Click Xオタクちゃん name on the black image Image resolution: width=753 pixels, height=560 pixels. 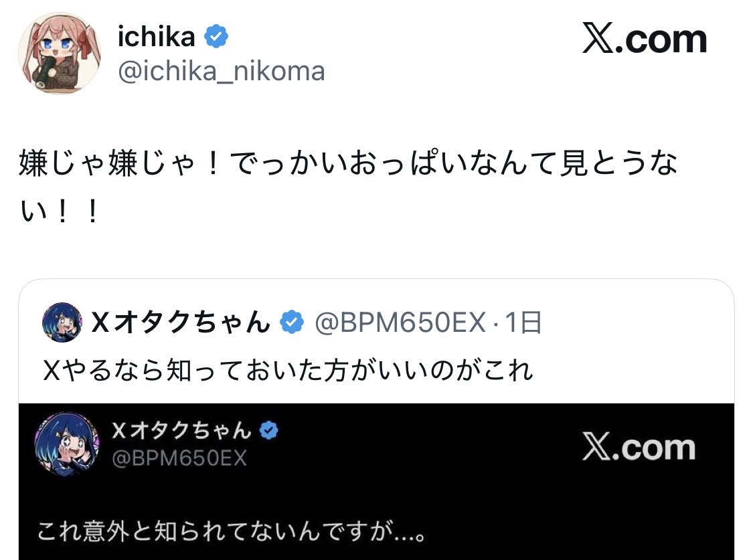(181, 431)
